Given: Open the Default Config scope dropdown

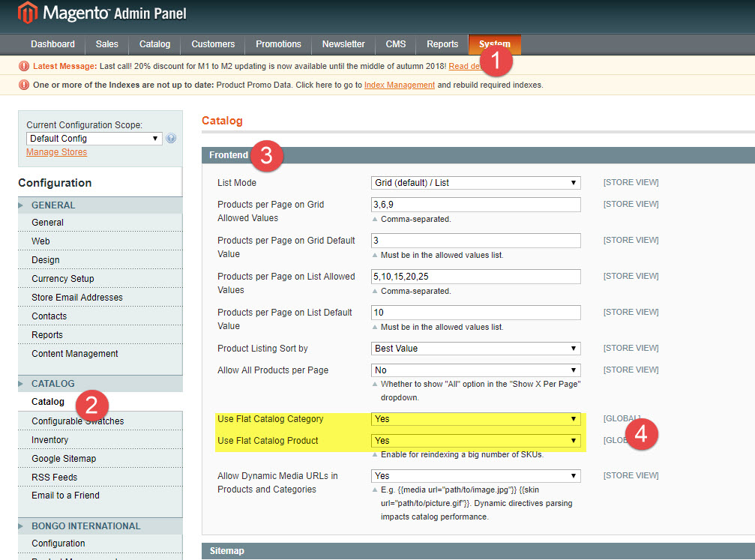Looking at the screenshot, I should [94, 138].
